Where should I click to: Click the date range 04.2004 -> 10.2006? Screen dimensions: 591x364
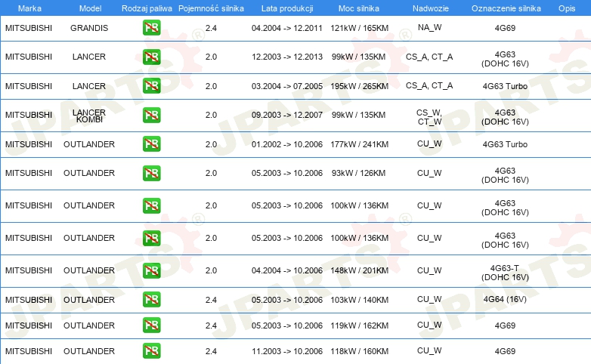click(287, 270)
